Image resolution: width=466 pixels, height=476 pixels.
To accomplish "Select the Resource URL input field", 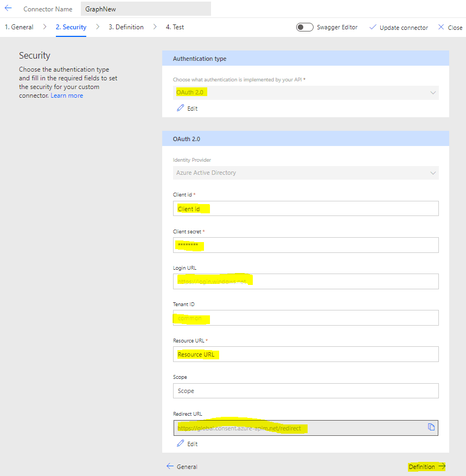I will point(305,354).
